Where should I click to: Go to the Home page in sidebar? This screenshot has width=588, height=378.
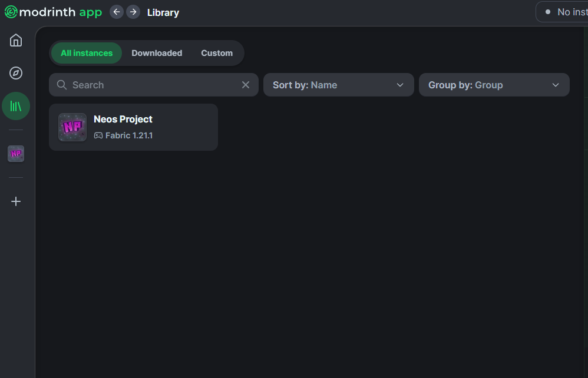(x=16, y=40)
